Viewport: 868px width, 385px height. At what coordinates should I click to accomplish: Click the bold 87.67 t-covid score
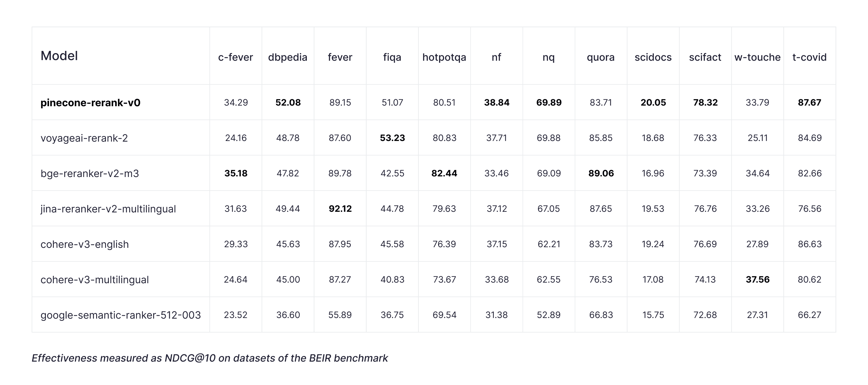coord(809,102)
